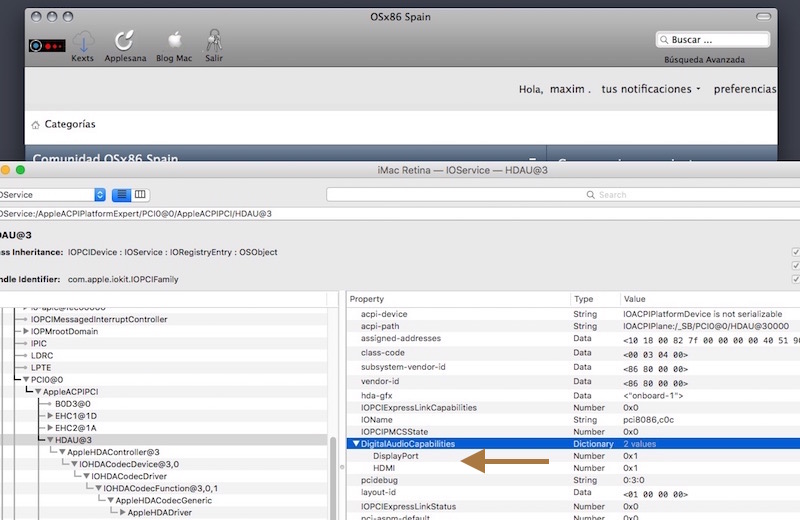Expand IOPMrootDomain node
Image resolution: width=800 pixels, height=520 pixels.
coord(26,331)
